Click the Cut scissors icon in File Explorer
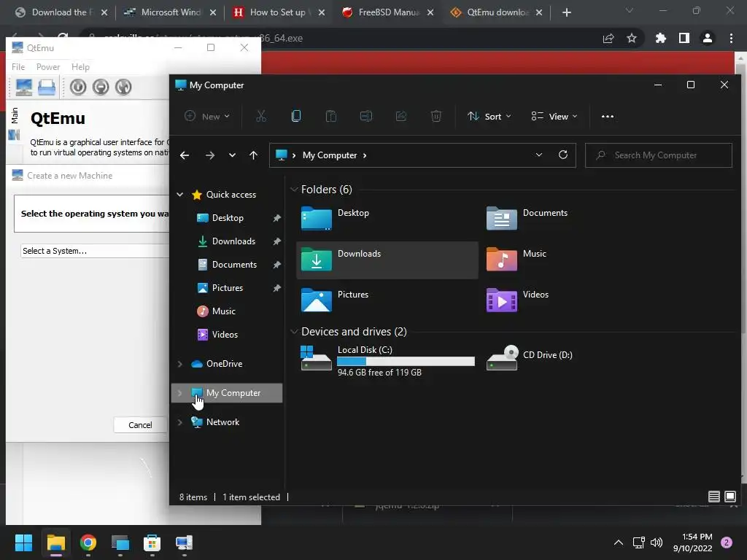The image size is (747, 560). click(261, 116)
